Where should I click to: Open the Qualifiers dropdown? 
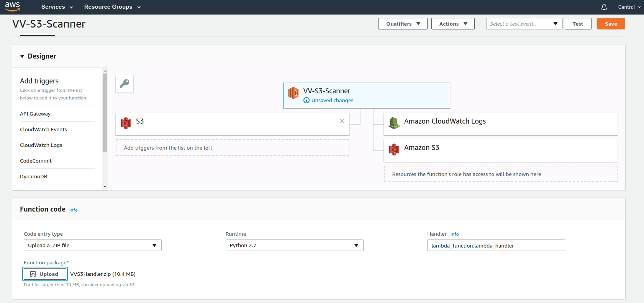click(402, 24)
